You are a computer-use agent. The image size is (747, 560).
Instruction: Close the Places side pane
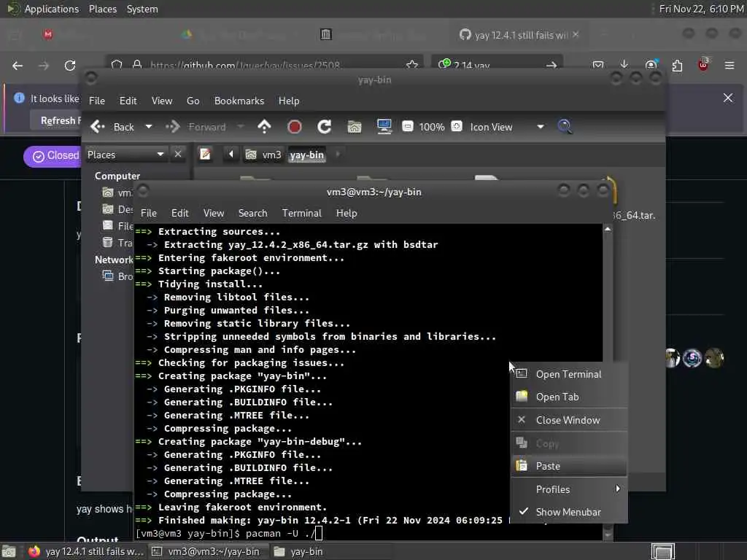[178, 155]
